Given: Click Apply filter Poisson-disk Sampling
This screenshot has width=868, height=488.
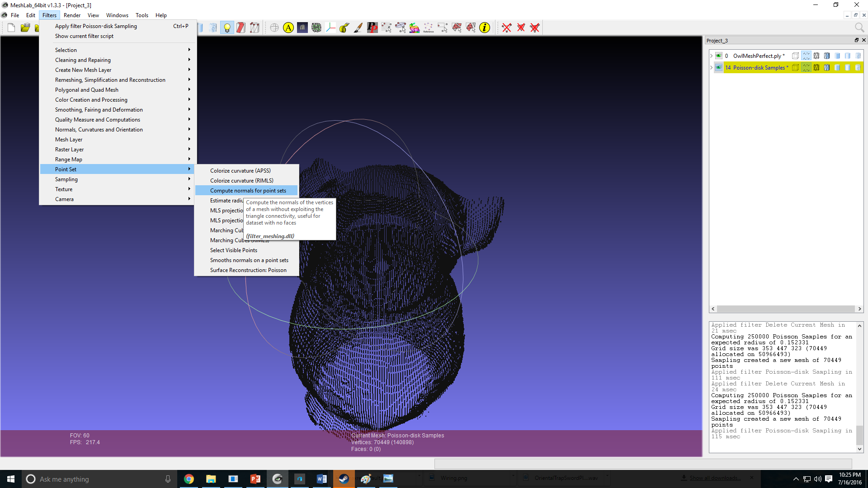Looking at the screenshot, I should pyautogui.click(x=118, y=26).
